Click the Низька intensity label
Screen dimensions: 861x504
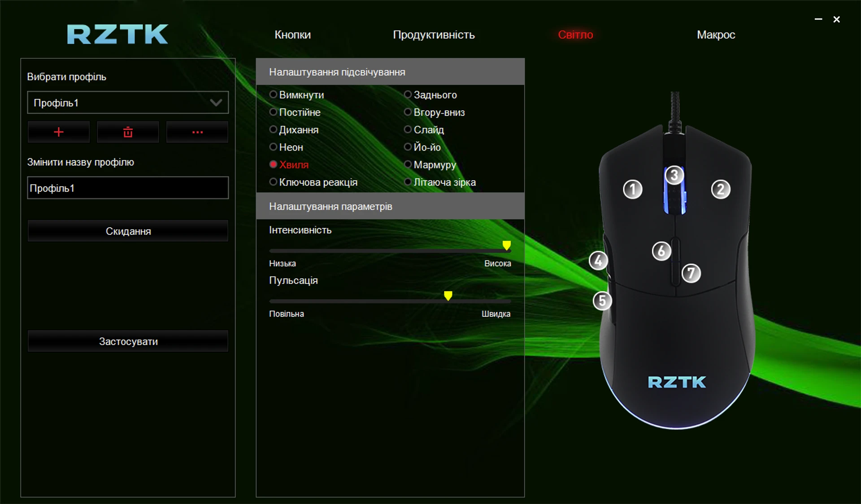click(283, 263)
